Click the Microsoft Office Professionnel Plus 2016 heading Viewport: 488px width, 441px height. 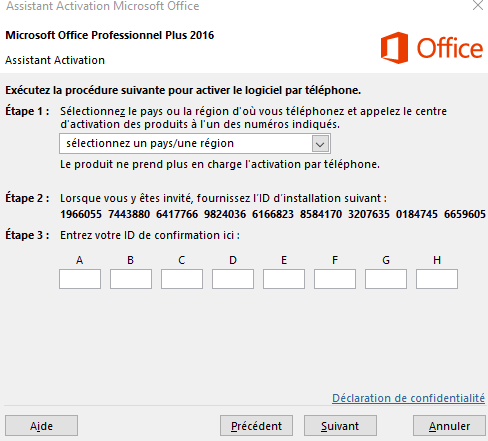[x=110, y=35]
